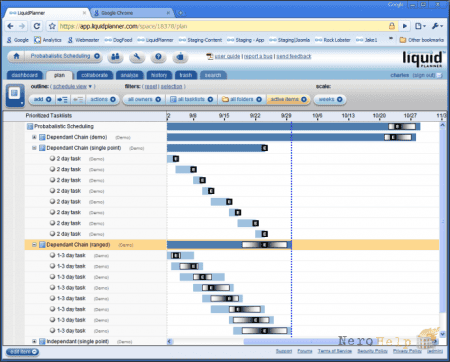The image size is (450, 362).
Task: Click the outdent item icon
Action: (x=78, y=99)
